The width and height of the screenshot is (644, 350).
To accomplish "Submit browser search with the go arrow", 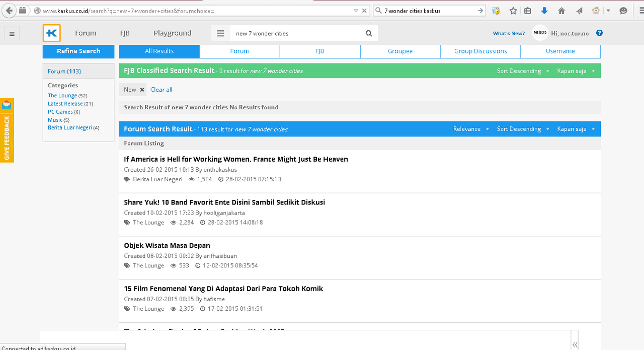I will 480,11.
